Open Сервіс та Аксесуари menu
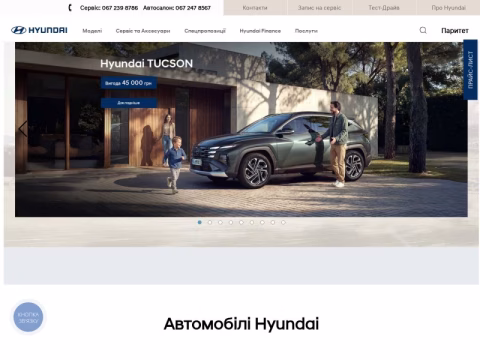The width and height of the screenshot is (480, 360). point(143,31)
